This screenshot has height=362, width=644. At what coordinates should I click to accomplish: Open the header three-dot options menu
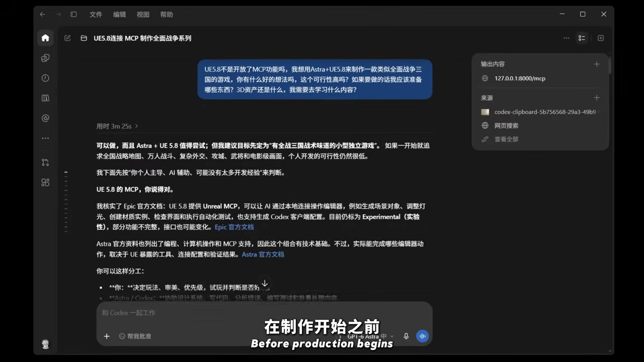coord(566,38)
